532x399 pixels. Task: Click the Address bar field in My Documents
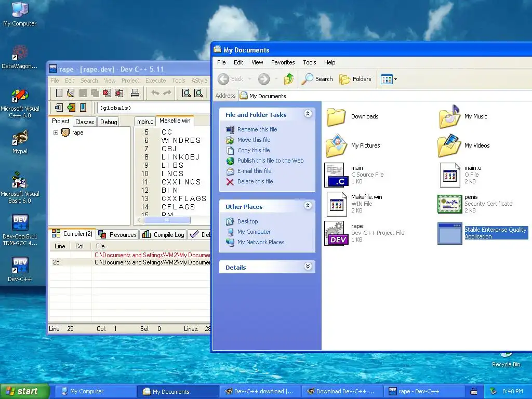[385, 96]
